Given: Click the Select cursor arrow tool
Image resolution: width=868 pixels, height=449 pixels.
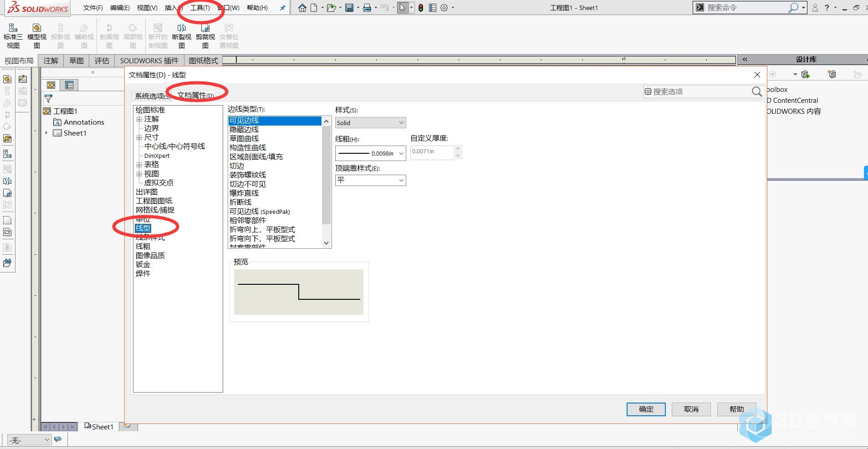Looking at the screenshot, I should coord(403,8).
